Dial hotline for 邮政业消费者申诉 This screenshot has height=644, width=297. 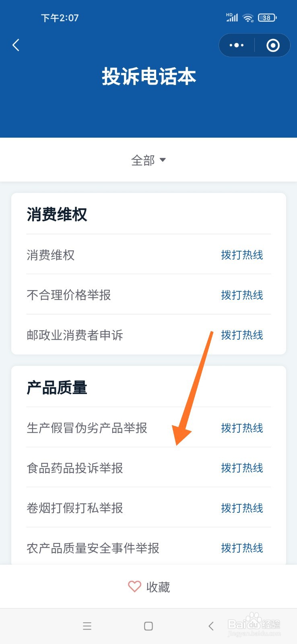click(242, 335)
